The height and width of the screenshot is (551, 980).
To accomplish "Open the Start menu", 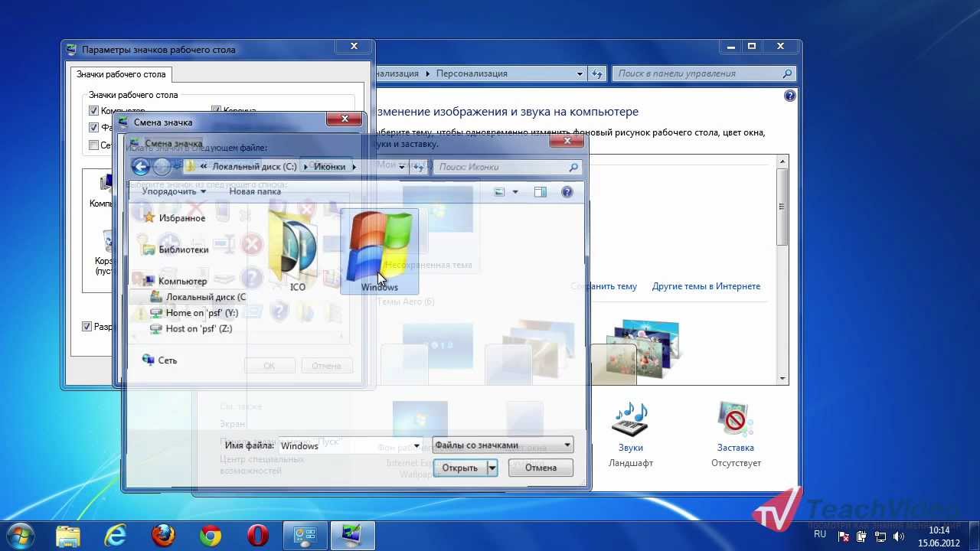I will [x=21, y=535].
